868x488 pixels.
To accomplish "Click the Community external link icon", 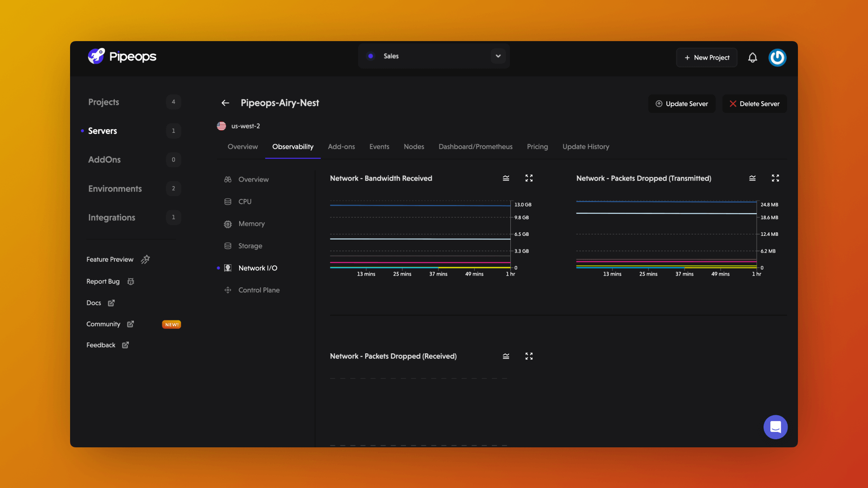I will (x=130, y=324).
